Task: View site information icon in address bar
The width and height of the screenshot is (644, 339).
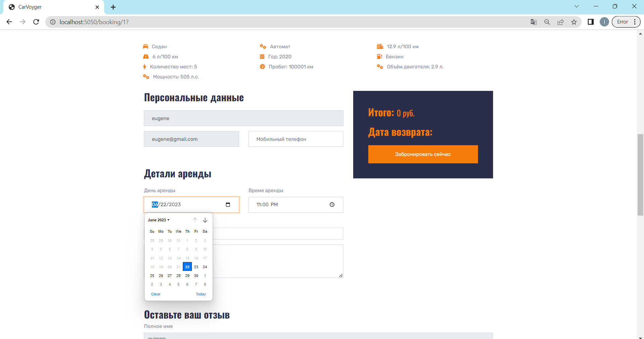Action: [53, 22]
